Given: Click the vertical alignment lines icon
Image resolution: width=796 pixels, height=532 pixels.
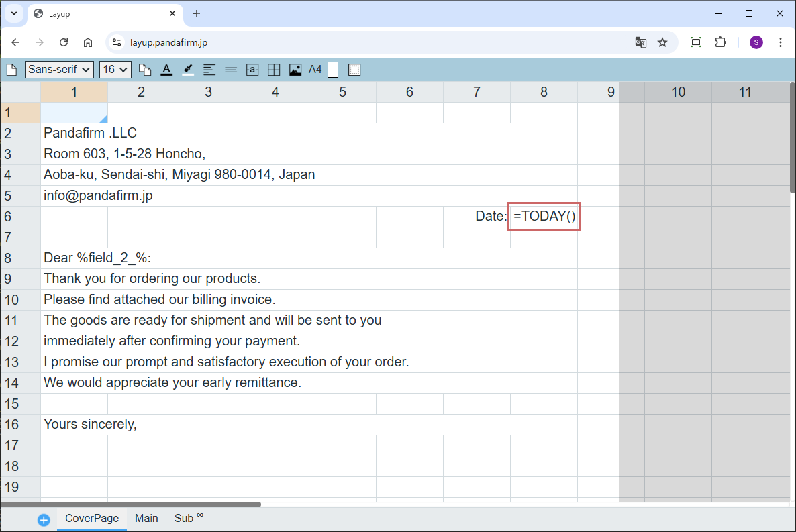Looking at the screenshot, I should [x=231, y=70].
